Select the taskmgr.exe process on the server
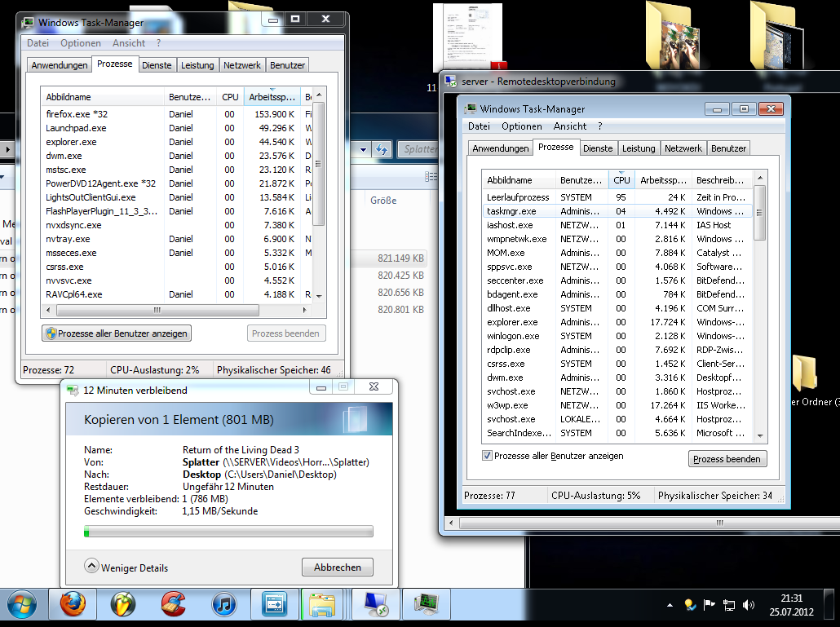Viewport: 840px width, 627px height. 617,211
